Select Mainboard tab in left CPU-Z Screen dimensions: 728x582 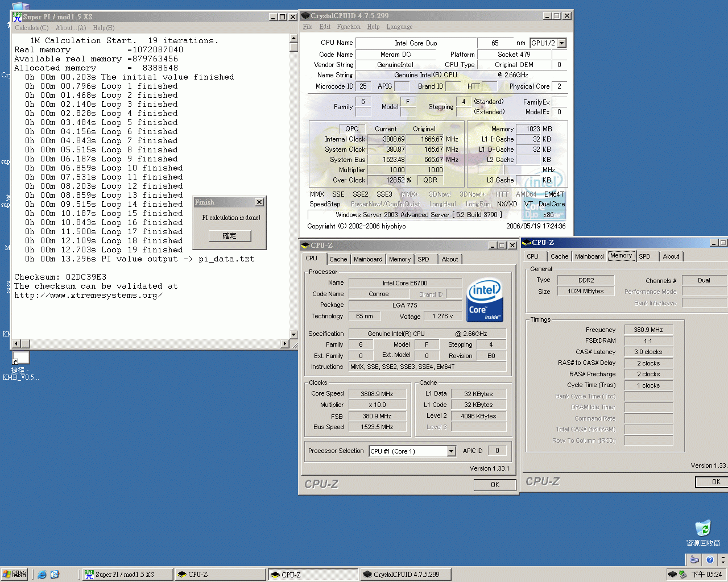(x=368, y=259)
